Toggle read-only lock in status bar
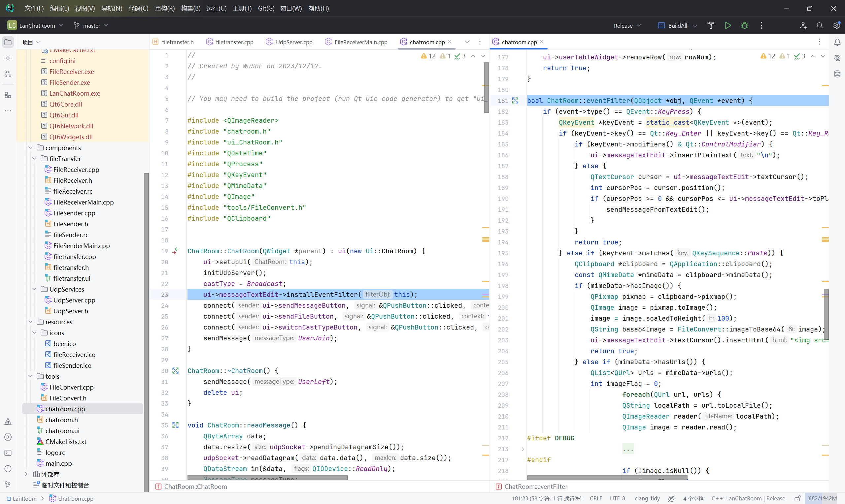This screenshot has width=845, height=504. point(797,498)
